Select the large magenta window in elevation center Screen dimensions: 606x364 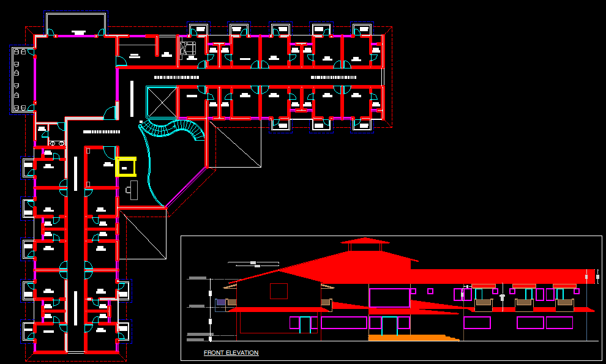click(x=389, y=298)
